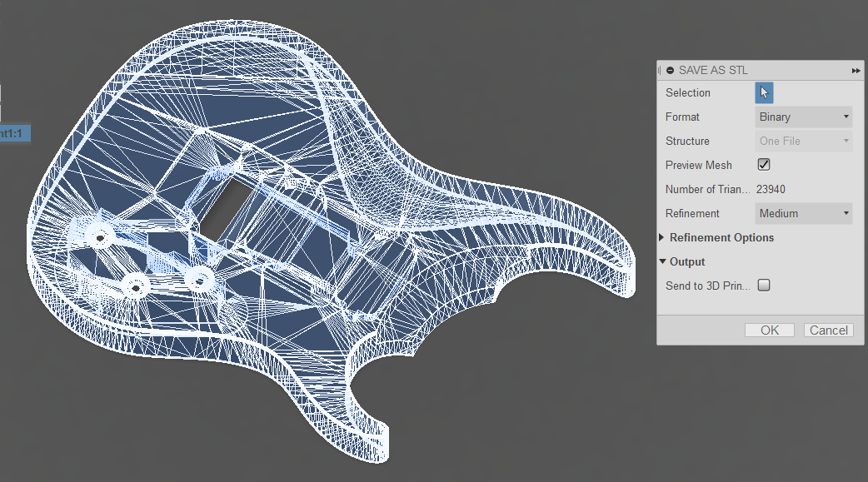This screenshot has height=482, width=868.
Task: Select the nt1:1 component label
Action: point(12,132)
